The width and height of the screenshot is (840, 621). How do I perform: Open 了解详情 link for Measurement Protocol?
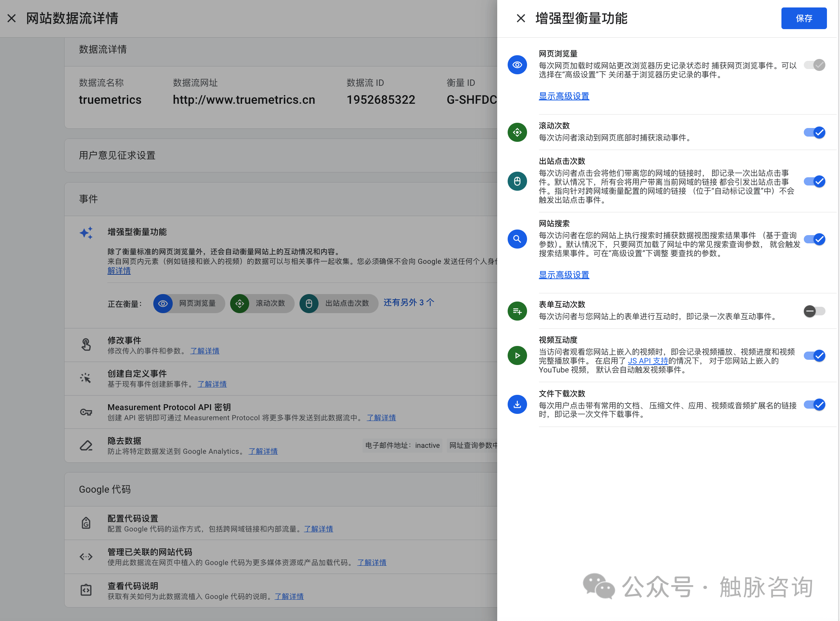point(381,418)
